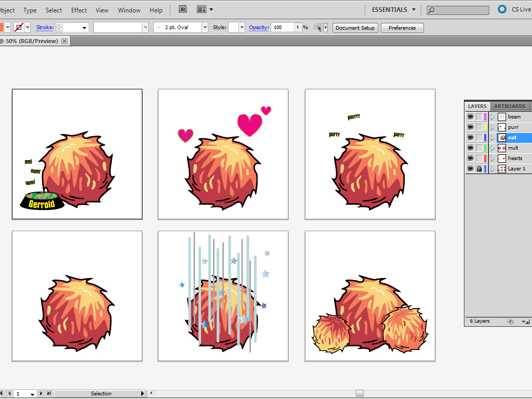532x399 pixels.
Task: Click the lock icon on Layer 1
Action: [479, 169]
